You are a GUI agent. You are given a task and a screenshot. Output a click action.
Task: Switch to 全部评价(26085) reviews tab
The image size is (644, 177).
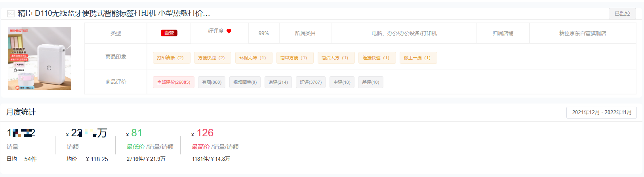click(173, 82)
